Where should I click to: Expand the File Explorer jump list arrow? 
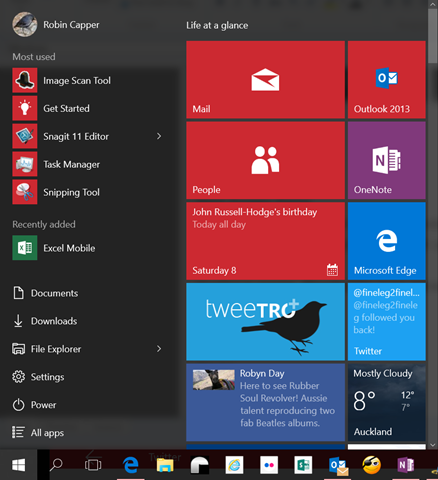point(159,349)
